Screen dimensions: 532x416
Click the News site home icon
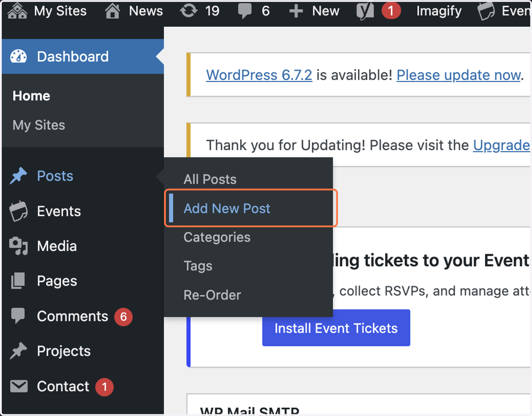(113, 11)
